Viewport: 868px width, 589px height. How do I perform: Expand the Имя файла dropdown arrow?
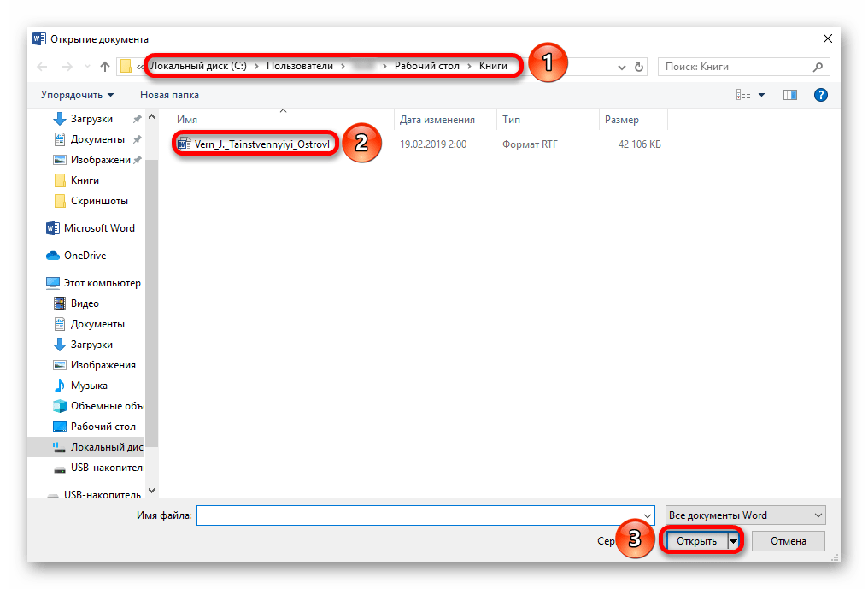648,515
